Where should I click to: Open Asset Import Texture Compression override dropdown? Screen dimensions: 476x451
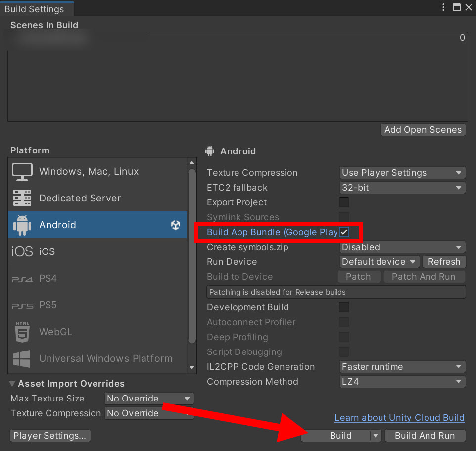coord(149,413)
